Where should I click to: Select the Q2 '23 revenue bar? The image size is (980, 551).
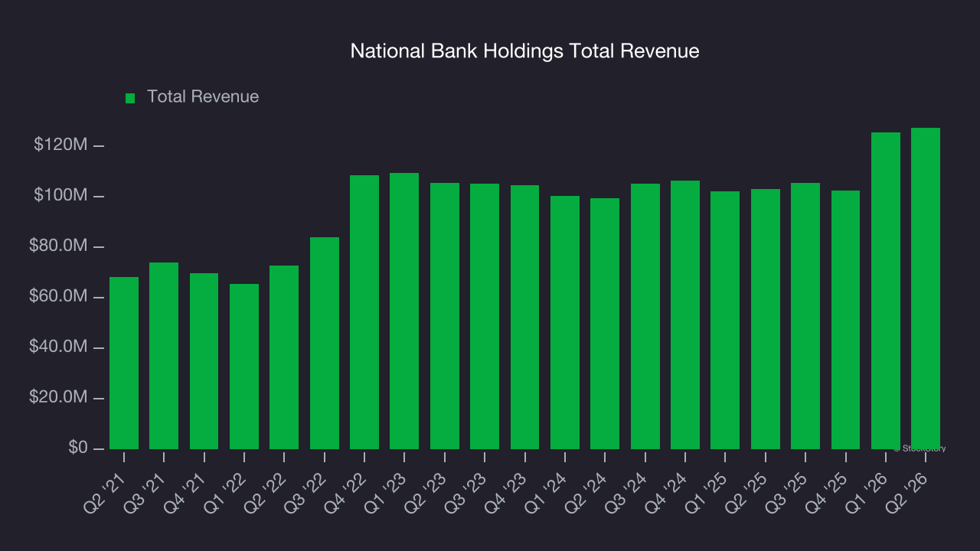445,316
